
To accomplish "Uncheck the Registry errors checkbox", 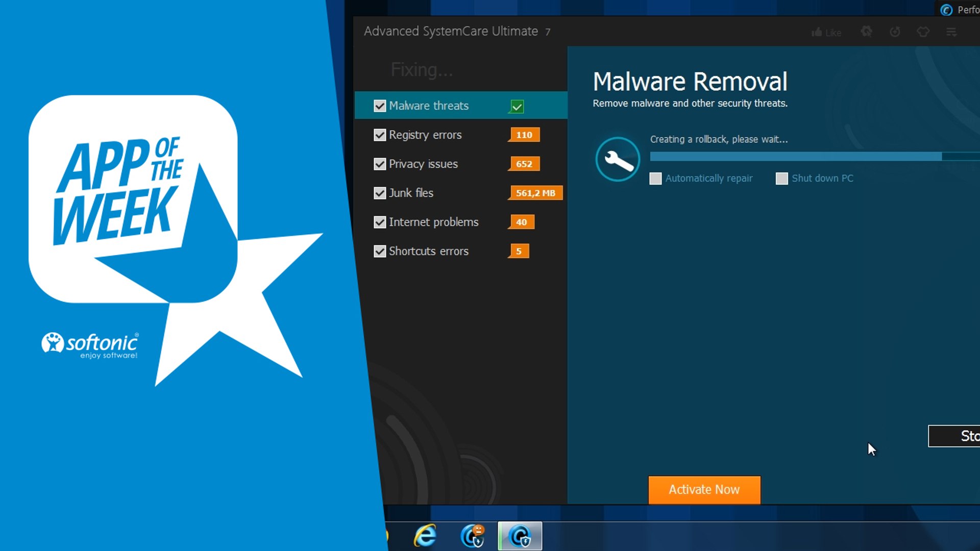I will click(380, 135).
